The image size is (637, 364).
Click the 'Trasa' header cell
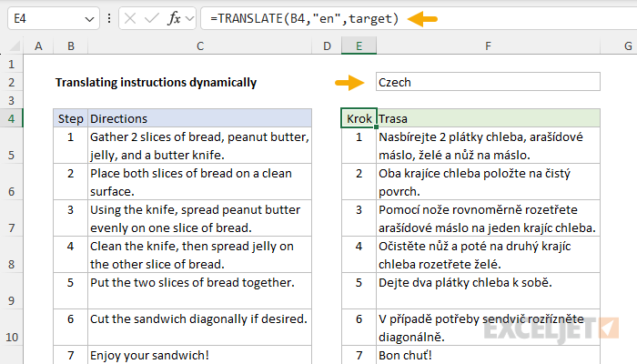coord(488,118)
